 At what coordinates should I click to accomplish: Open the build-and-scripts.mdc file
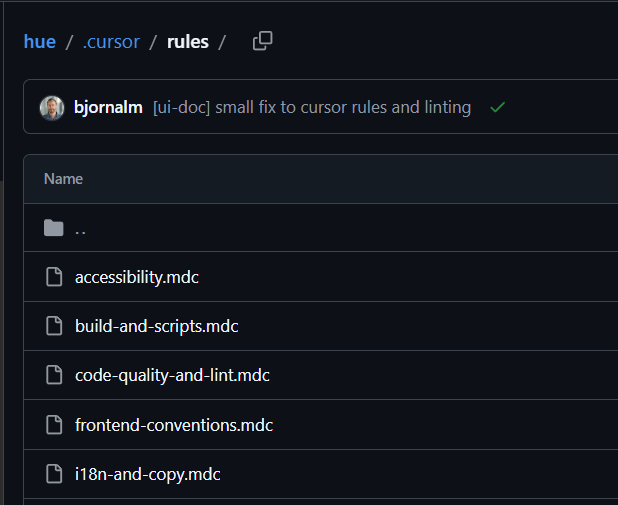(x=156, y=326)
